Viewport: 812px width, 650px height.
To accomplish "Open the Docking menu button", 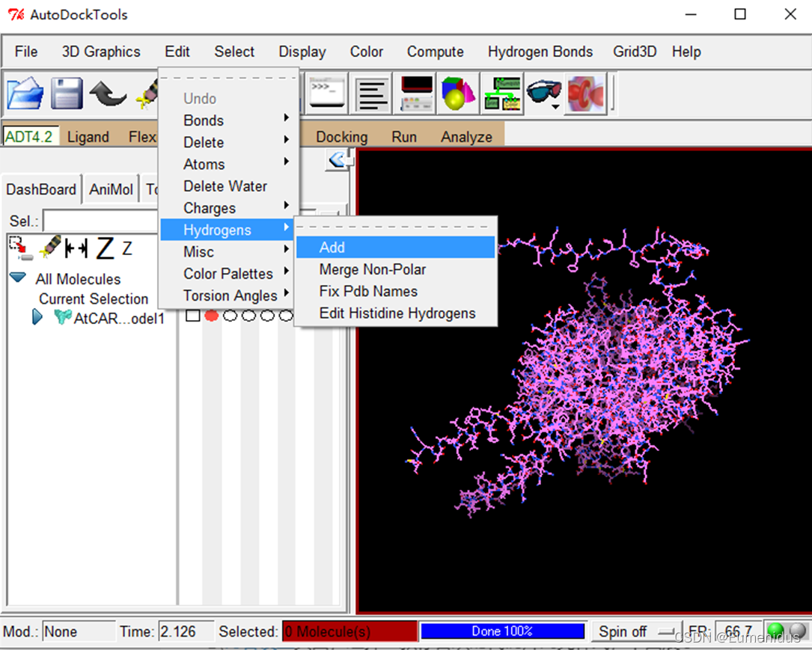I will click(x=342, y=137).
